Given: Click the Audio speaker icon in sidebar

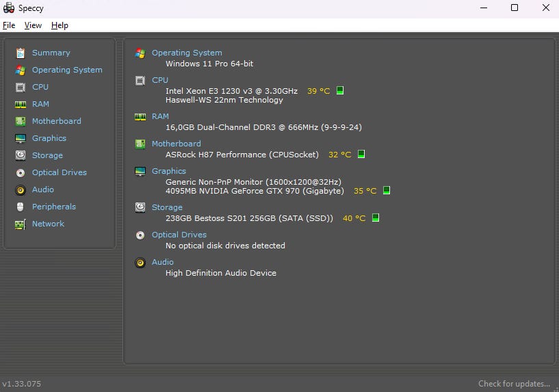Looking at the screenshot, I should click(x=21, y=190).
